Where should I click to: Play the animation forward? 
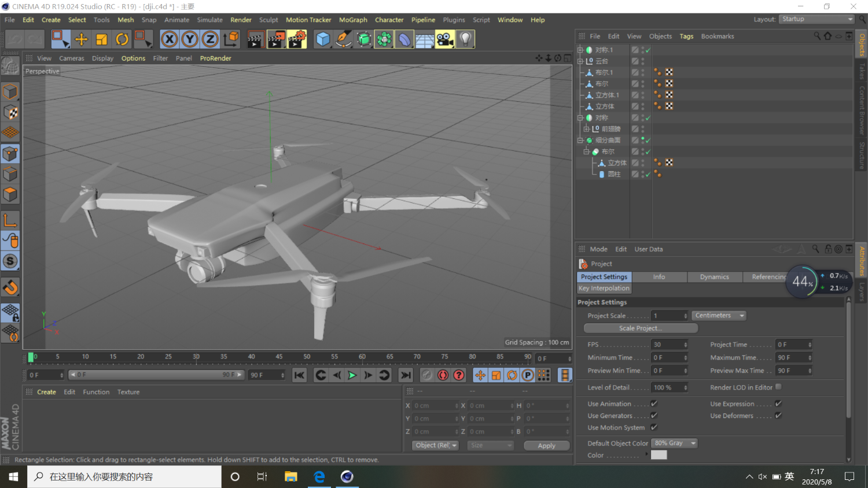point(352,375)
